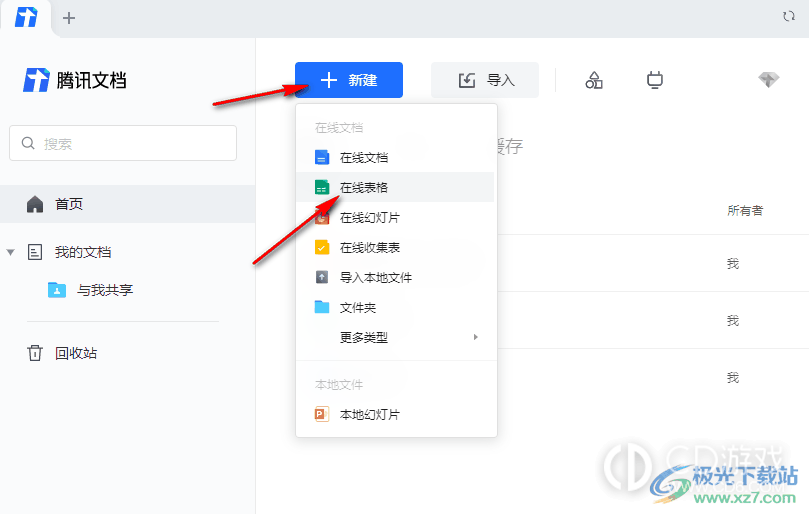
Task: Click the 腾讯文档 logo in sidebar
Action: [75, 81]
